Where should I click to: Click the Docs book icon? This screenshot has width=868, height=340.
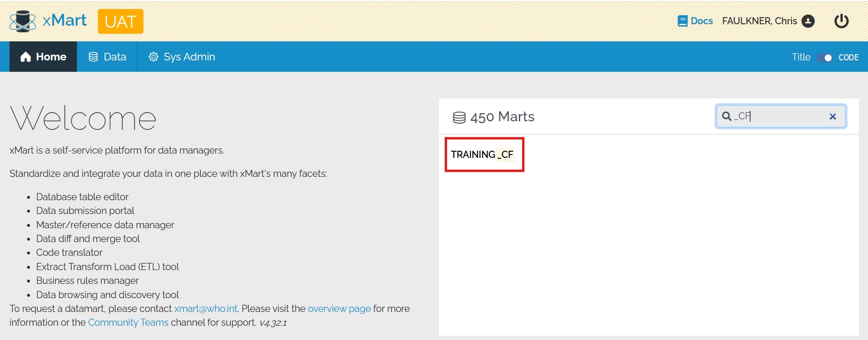(x=682, y=21)
